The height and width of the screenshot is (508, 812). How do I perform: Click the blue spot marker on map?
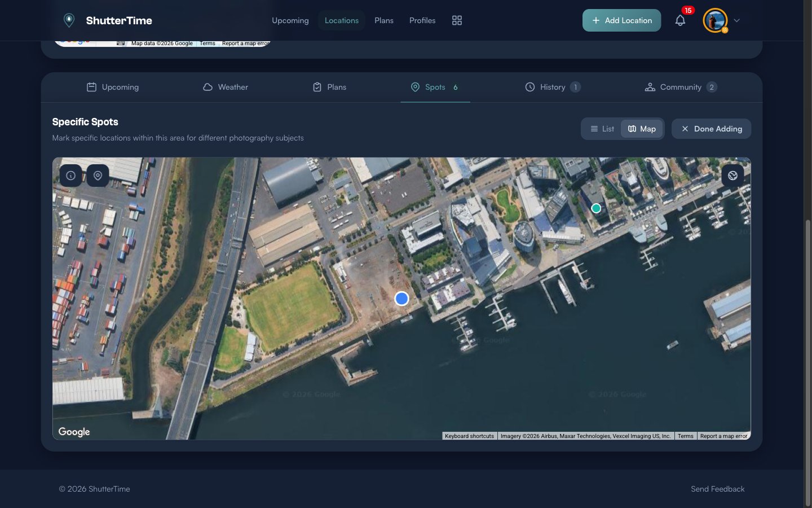click(401, 298)
